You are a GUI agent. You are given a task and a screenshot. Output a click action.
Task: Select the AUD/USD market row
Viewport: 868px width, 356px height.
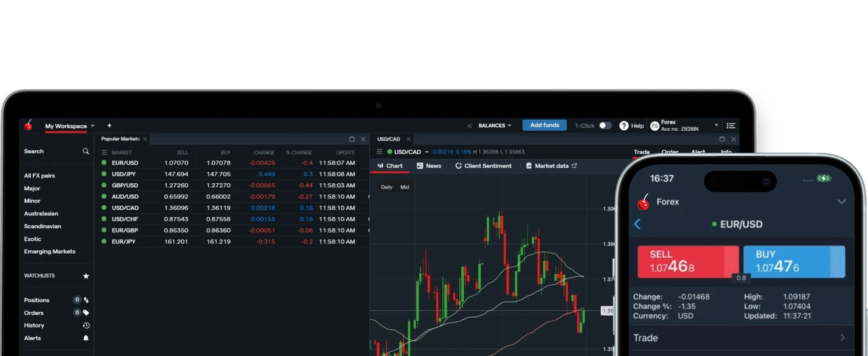pyautogui.click(x=231, y=197)
